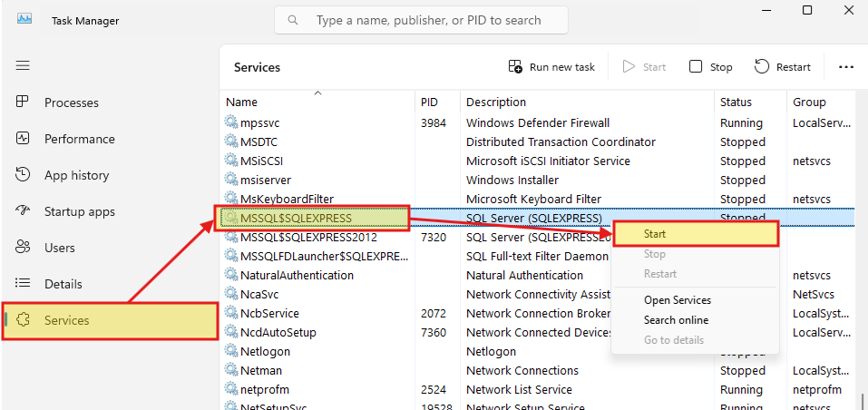Select the MSSQL$SQLEXPRESS service row
Screen dimensions: 868x410
click(x=535, y=218)
